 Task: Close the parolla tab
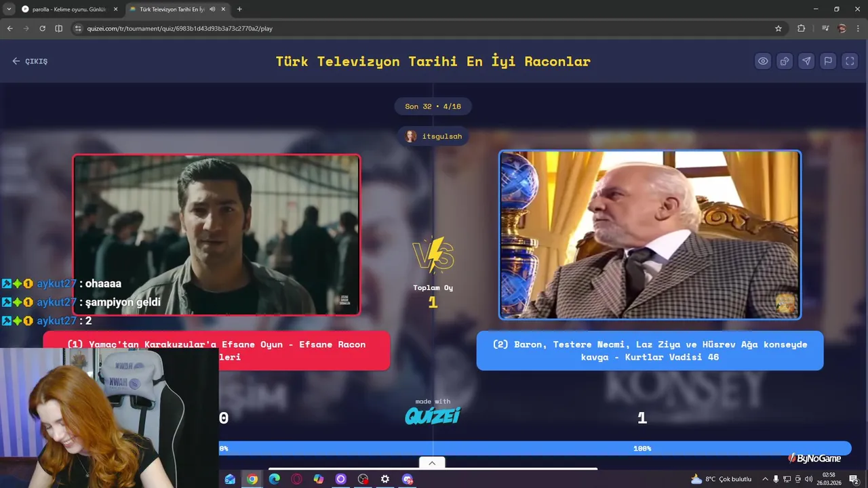pos(115,9)
